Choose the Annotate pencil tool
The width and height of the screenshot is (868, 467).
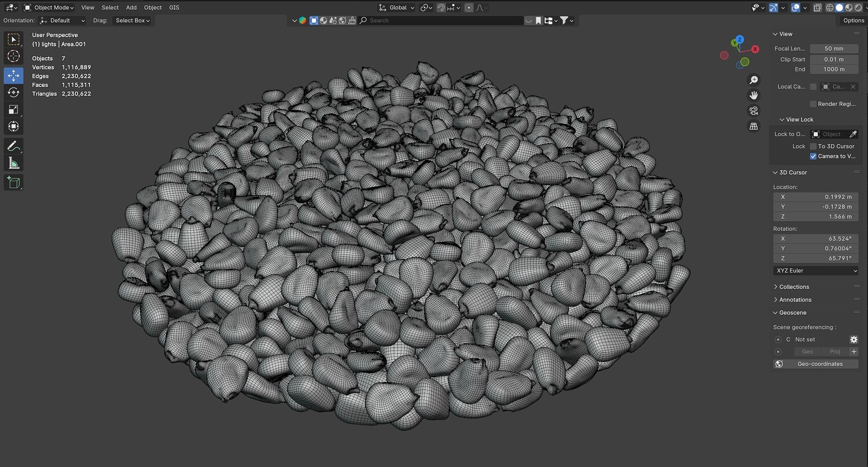click(x=13, y=146)
